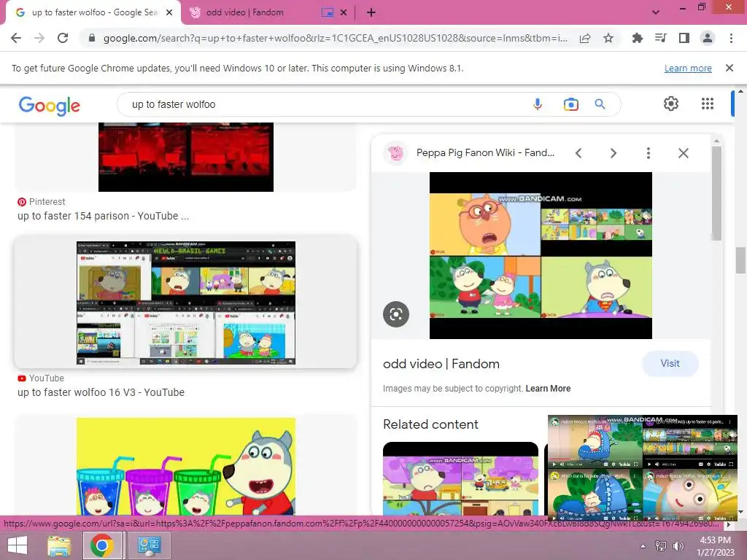Open a new browser tab
Viewport: 747px width, 560px height.
pyautogui.click(x=371, y=12)
